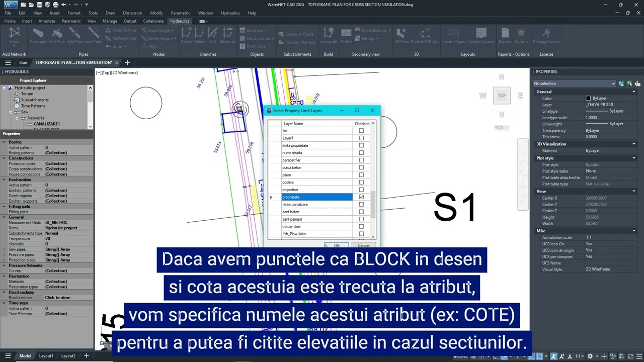Sort by the Layer Name column header
Screen dimensions: 644x362
[317, 124]
